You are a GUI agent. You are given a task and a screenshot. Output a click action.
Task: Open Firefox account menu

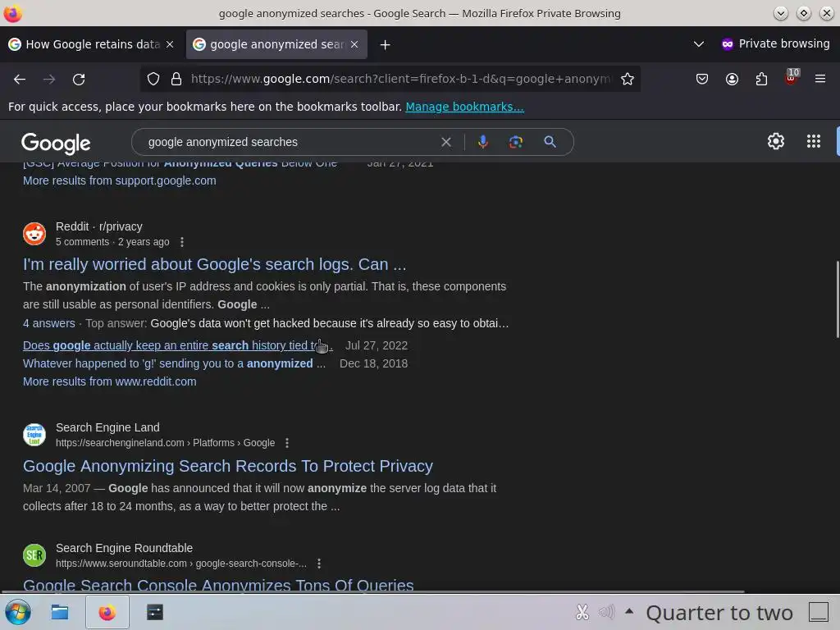tap(732, 80)
